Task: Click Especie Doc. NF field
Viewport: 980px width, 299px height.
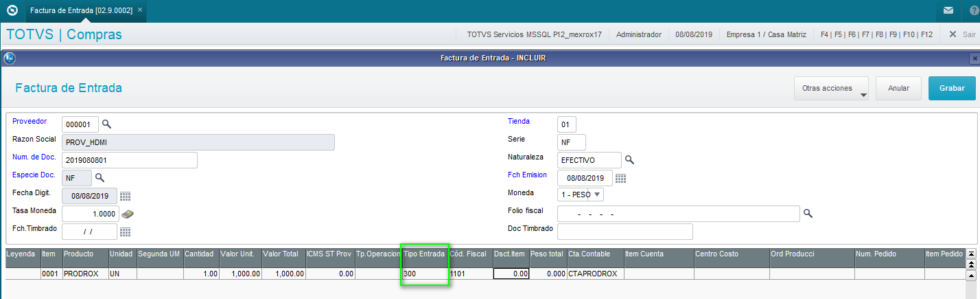Action: click(76, 178)
